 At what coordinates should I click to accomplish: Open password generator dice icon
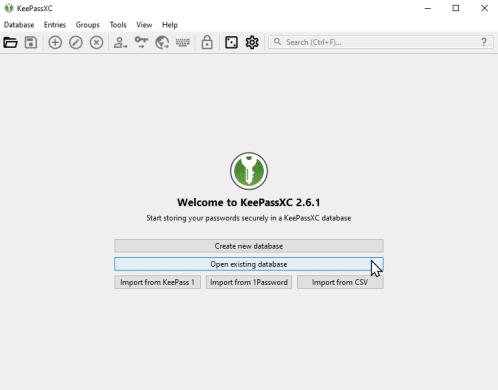click(x=231, y=43)
